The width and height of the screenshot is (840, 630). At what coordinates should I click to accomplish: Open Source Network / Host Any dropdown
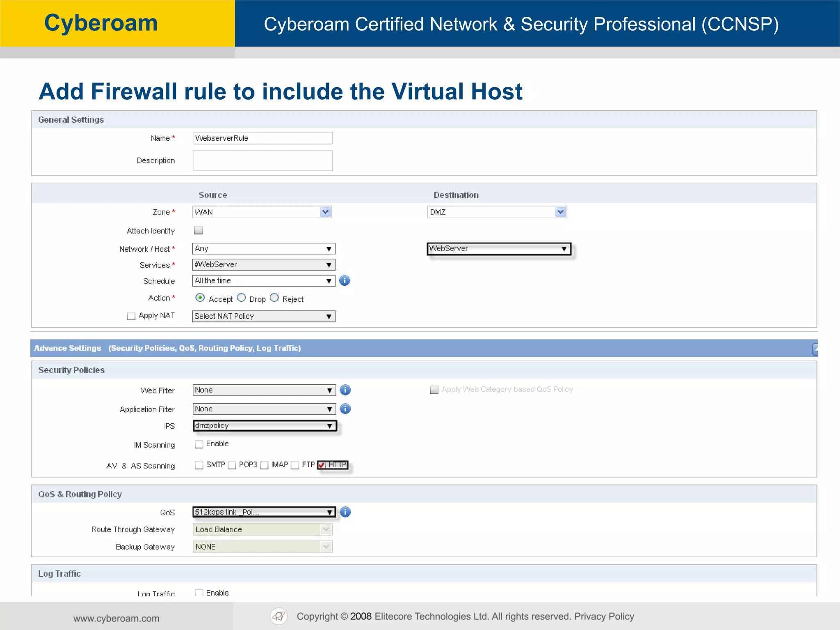[263, 249]
